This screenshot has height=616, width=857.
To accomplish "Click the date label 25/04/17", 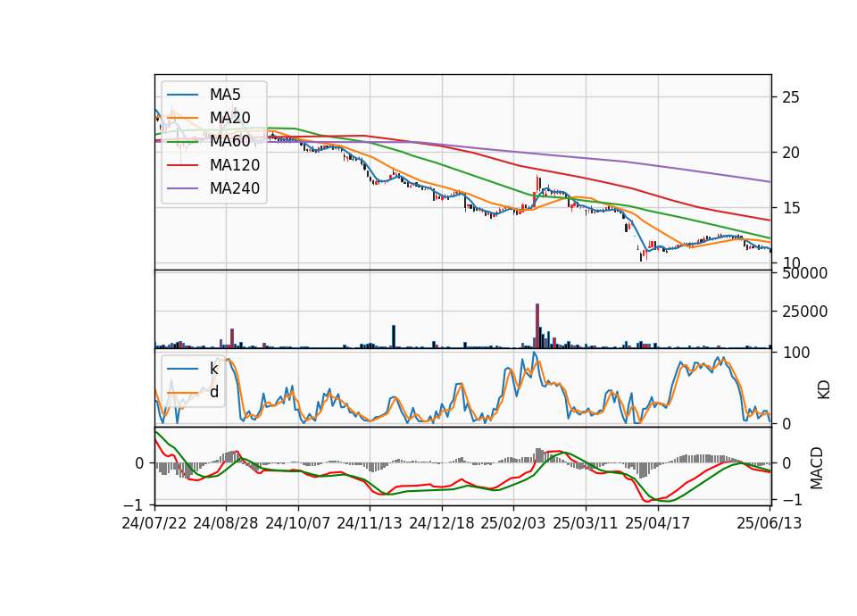I will [x=658, y=524].
